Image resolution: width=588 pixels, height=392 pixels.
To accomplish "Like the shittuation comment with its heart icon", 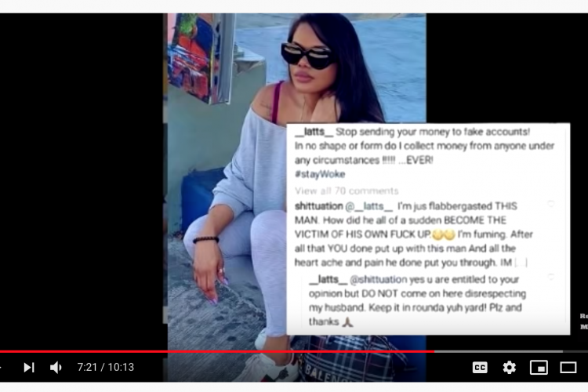I will (x=550, y=204).
